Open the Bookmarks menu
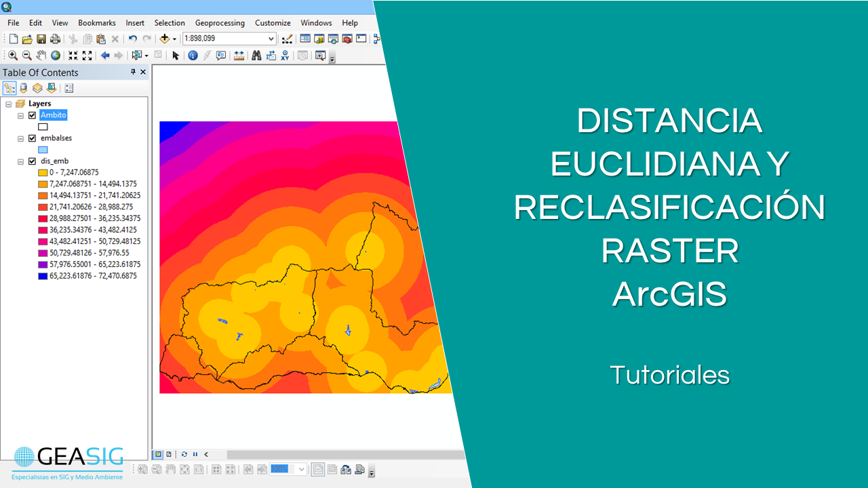The width and height of the screenshot is (868, 488). click(x=97, y=23)
